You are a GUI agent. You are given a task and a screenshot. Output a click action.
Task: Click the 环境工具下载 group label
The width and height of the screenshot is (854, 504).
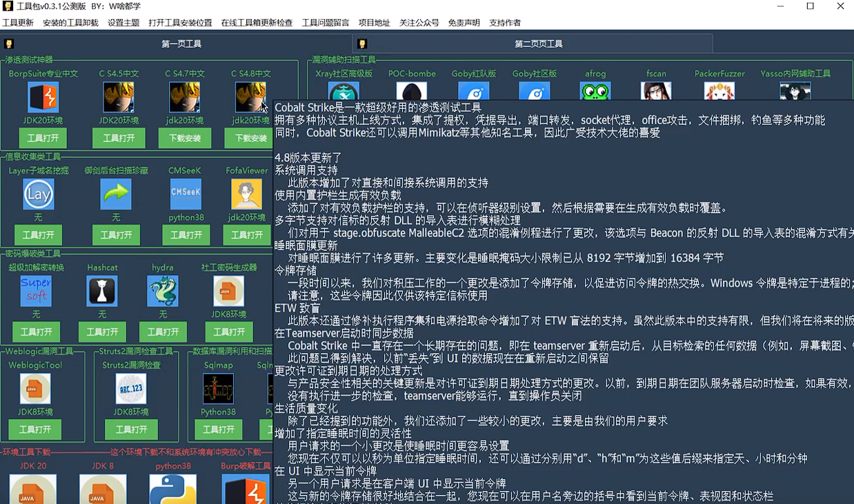(x=26, y=452)
